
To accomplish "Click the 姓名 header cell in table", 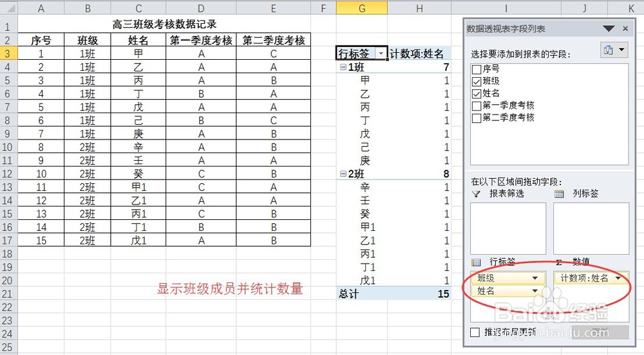I will point(138,40).
